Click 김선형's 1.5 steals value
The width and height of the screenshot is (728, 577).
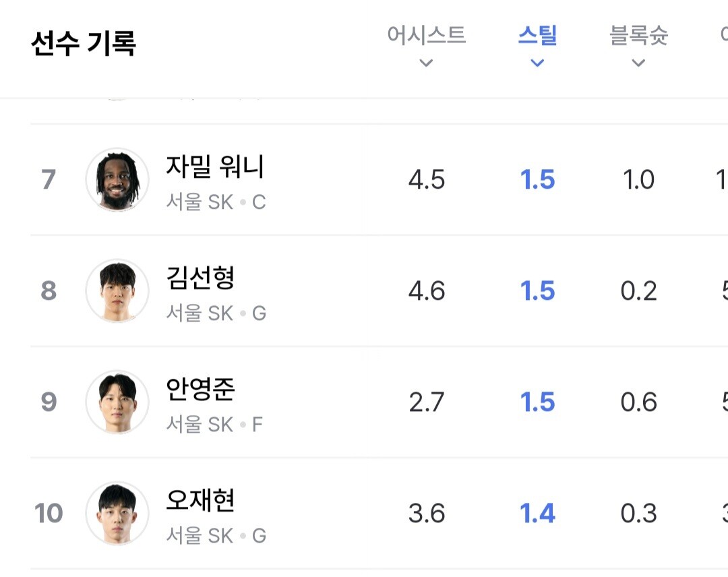pos(537,291)
